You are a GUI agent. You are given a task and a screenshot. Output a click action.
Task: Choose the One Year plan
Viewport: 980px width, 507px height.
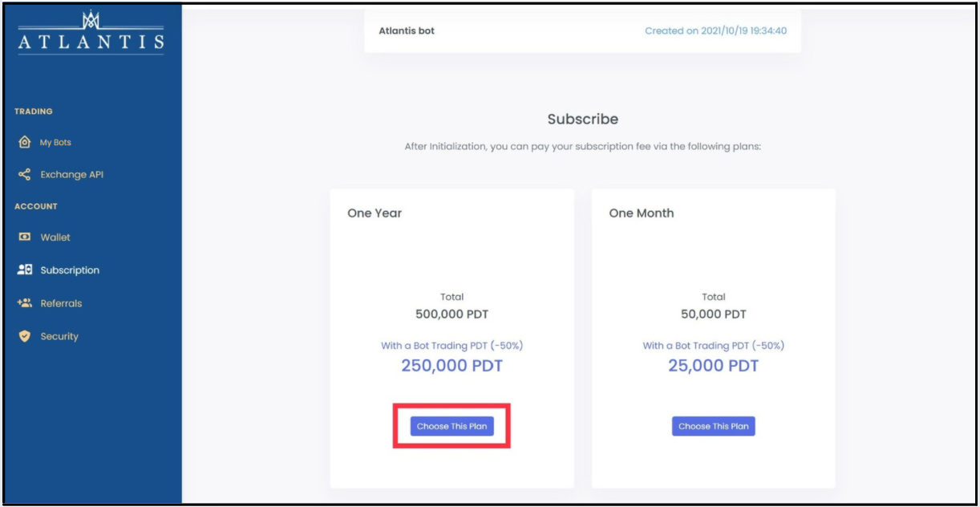click(x=452, y=426)
